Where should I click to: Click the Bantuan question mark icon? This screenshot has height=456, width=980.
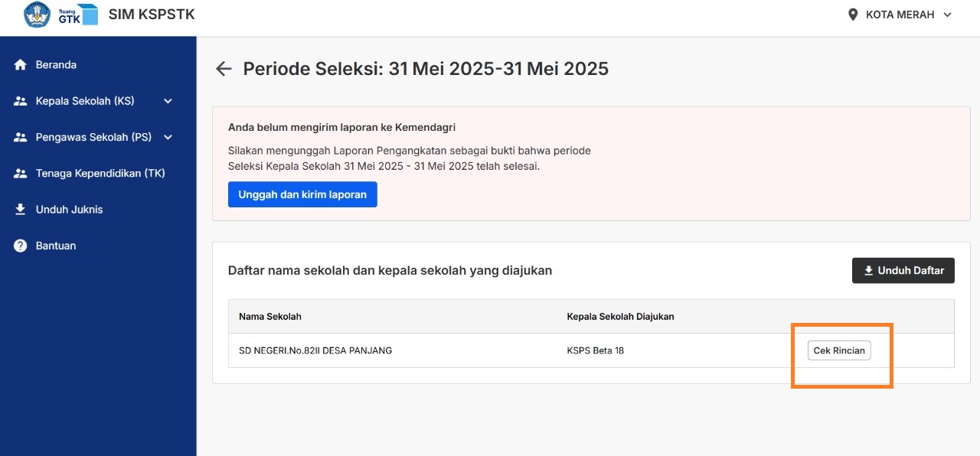pos(21,246)
